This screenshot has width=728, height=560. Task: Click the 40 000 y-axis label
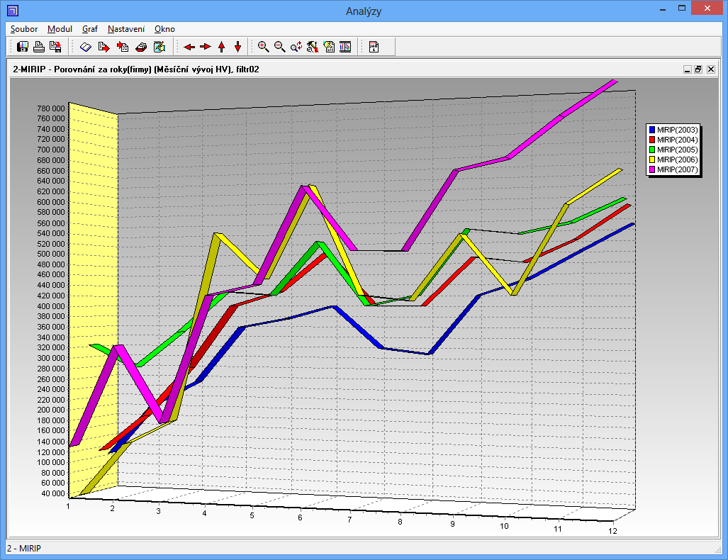[53, 493]
